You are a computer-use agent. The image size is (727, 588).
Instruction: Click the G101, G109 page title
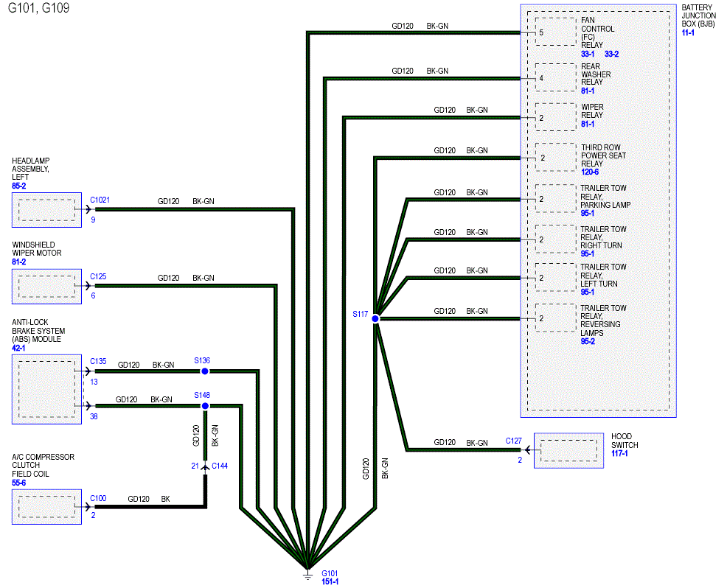click(39, 8)
